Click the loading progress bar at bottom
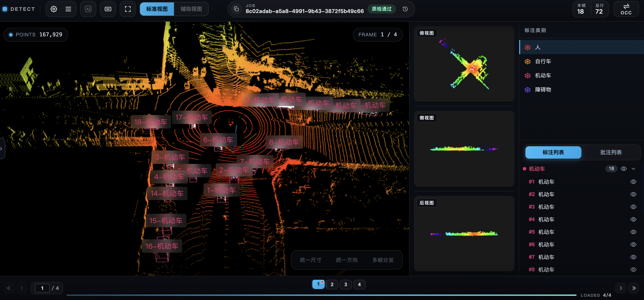This screenshot has width=644, height=300. (321, 295)
